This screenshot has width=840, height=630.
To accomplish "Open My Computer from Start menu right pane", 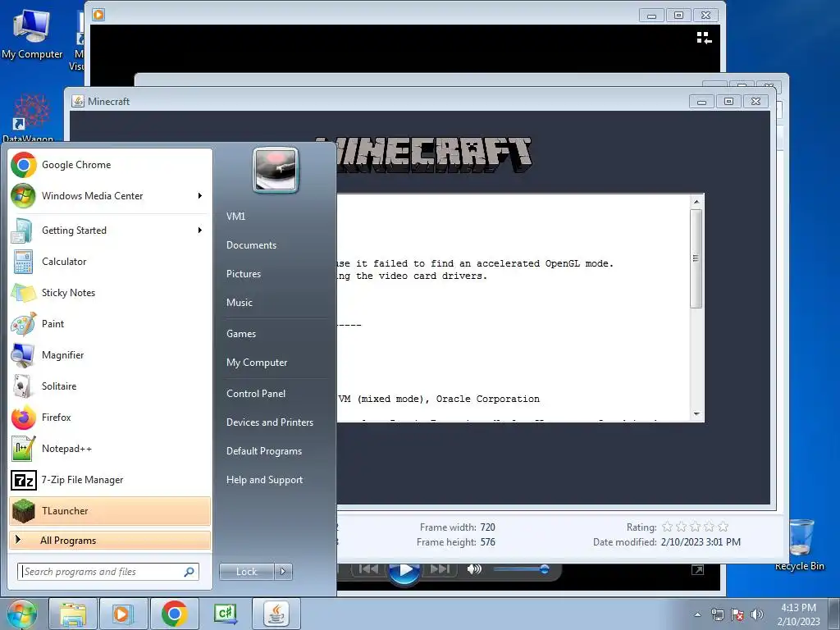I will pyautogui.click(x=257, y=363).
